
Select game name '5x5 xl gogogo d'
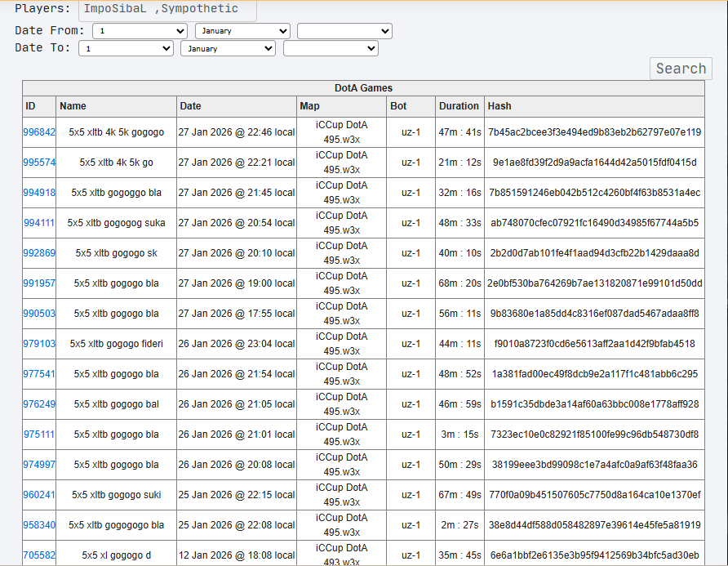point(116,555)
